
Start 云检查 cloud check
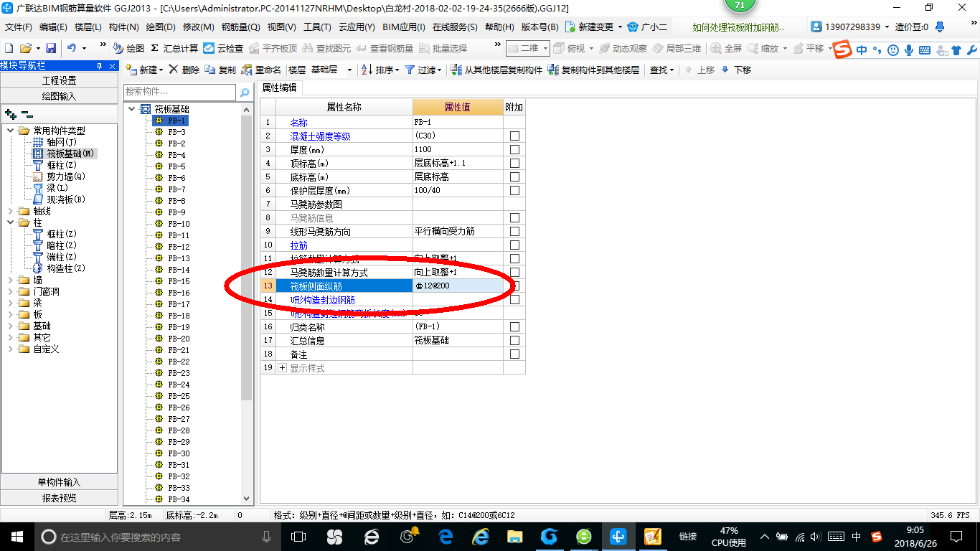(223, 48)
